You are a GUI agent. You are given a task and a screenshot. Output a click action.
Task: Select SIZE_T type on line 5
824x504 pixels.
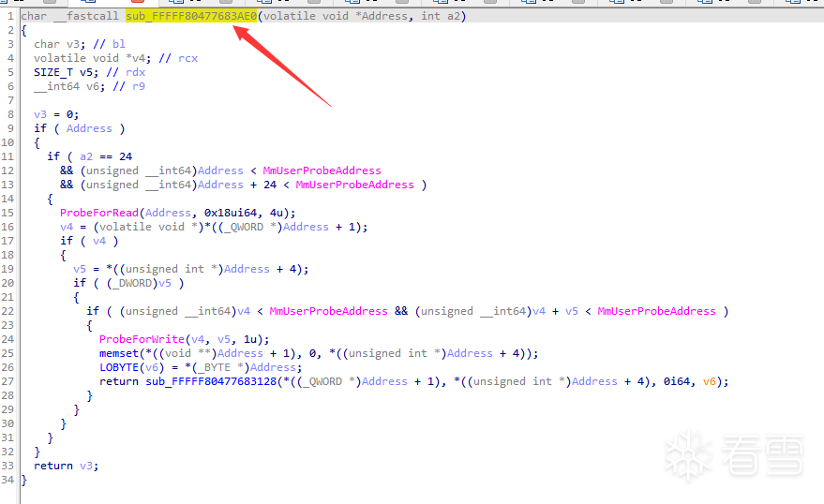tap(53, 72)
